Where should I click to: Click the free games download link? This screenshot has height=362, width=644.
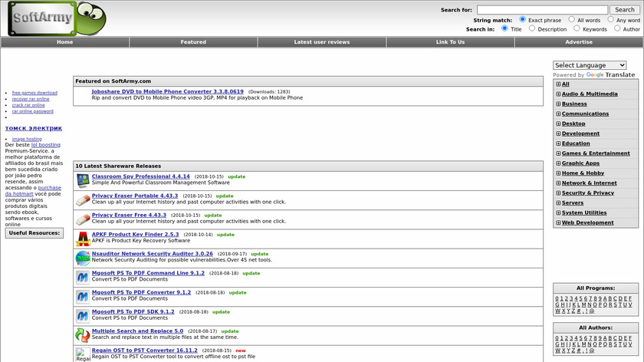coord(34,93)
